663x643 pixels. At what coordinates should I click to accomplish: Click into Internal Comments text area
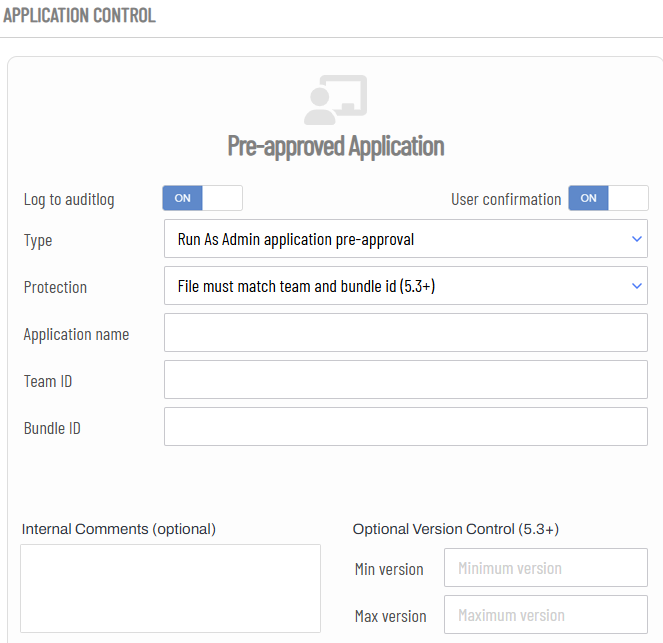click(x=170, y=588)
